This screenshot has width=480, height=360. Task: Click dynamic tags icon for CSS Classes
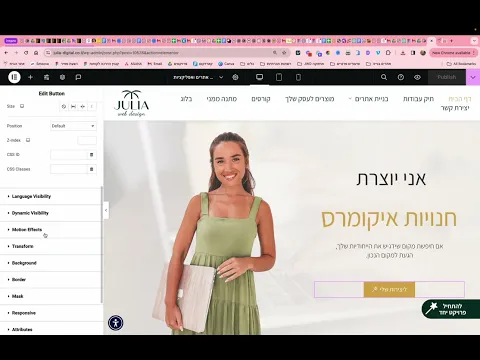tap(92, 169)
